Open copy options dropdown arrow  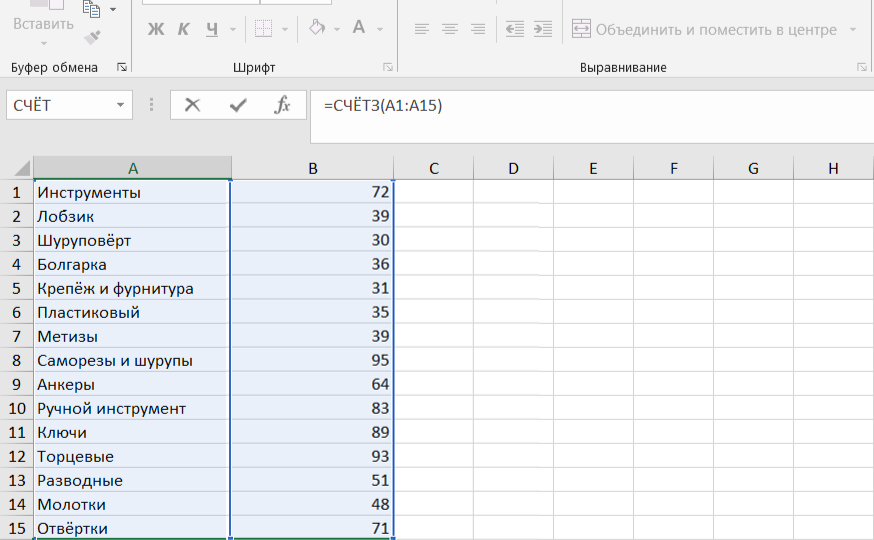coord(113,9)
